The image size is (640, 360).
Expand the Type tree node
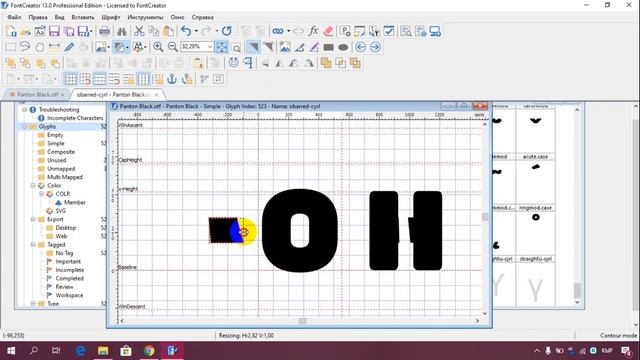tap(33, 304)
